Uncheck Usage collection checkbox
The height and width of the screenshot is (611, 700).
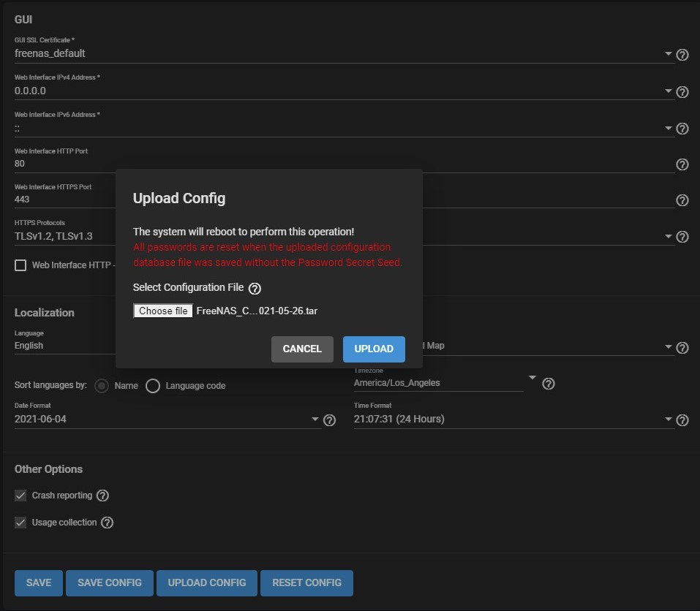[20, 523]
